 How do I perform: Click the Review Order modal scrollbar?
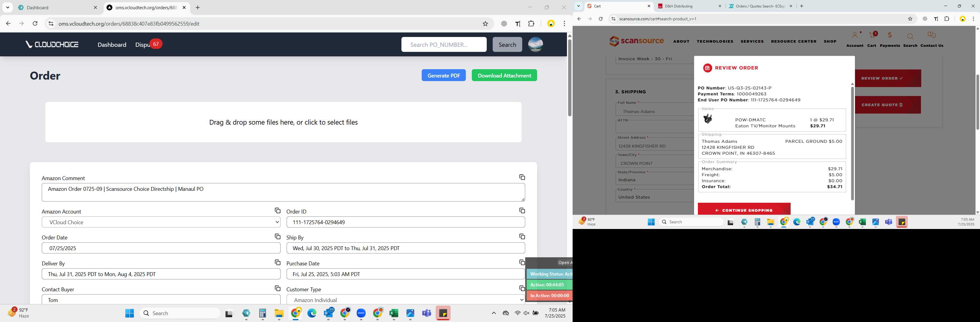coord(852,144)
